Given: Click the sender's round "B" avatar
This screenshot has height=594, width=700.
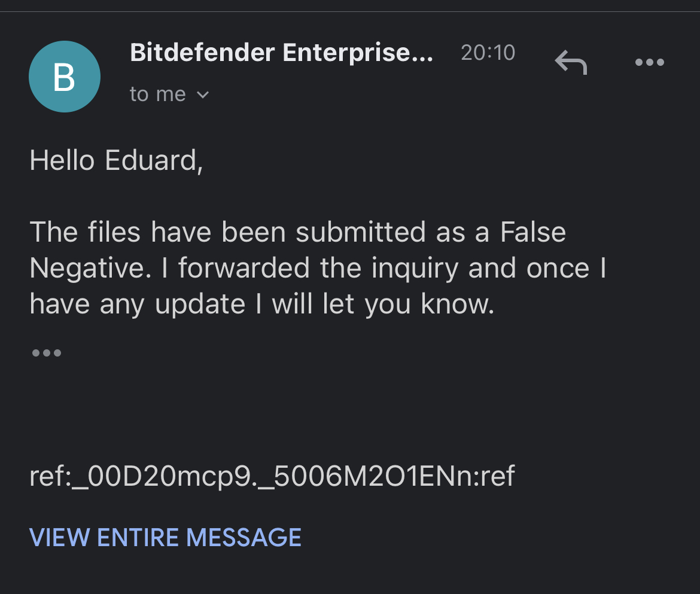Looking at the screenshot, I should click(x=65, y=77).
